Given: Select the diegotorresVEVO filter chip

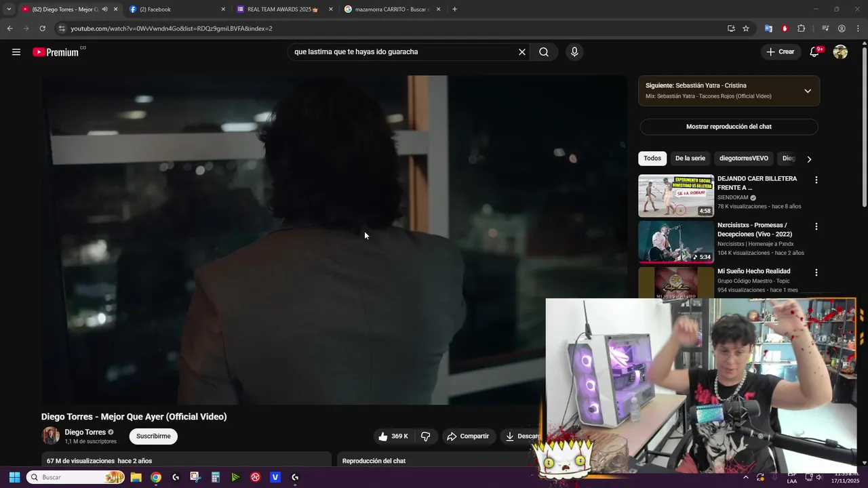Looking at the screenshot, I should (744, 159).
